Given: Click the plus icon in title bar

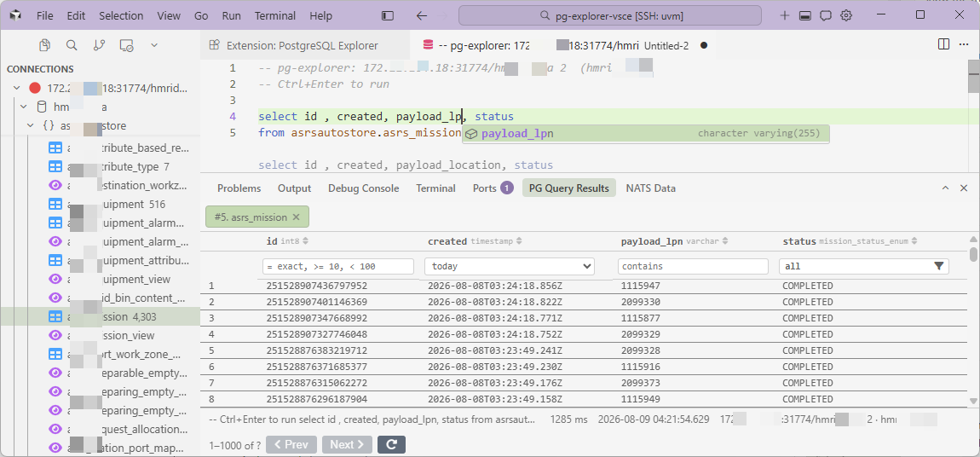Looking at the screenshot, I should coord(785,15).
